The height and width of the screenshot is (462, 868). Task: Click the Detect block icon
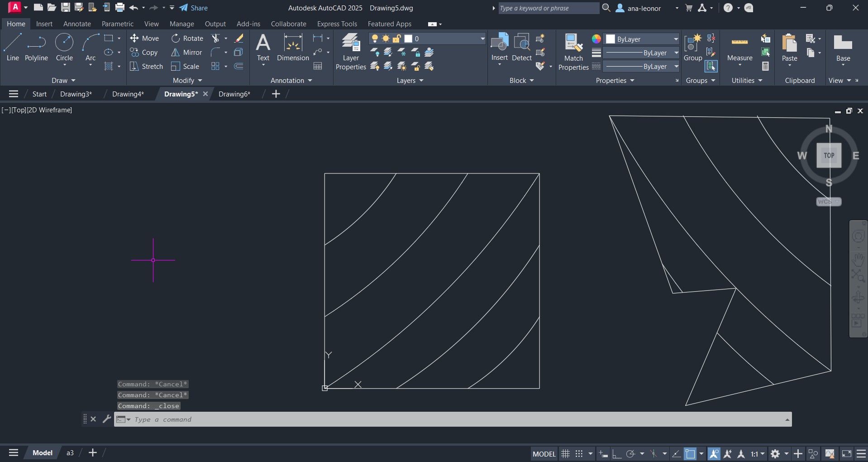522,47
